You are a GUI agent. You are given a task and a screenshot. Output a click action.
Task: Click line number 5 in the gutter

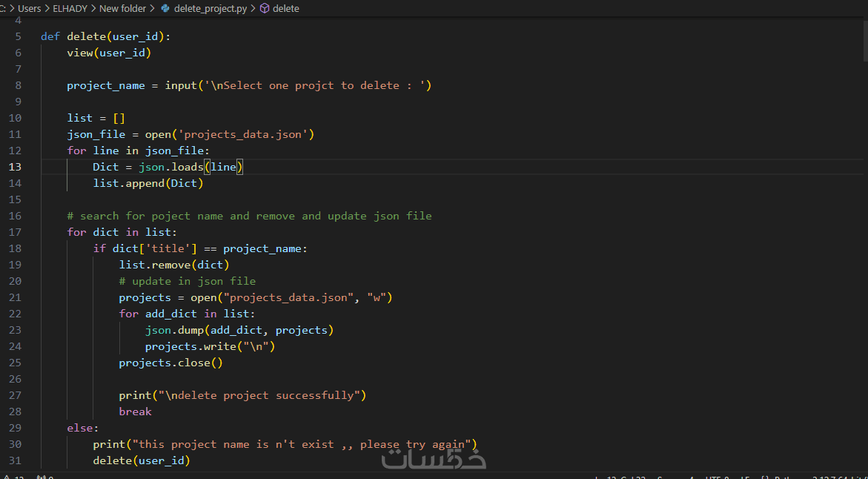click(18, 36)
